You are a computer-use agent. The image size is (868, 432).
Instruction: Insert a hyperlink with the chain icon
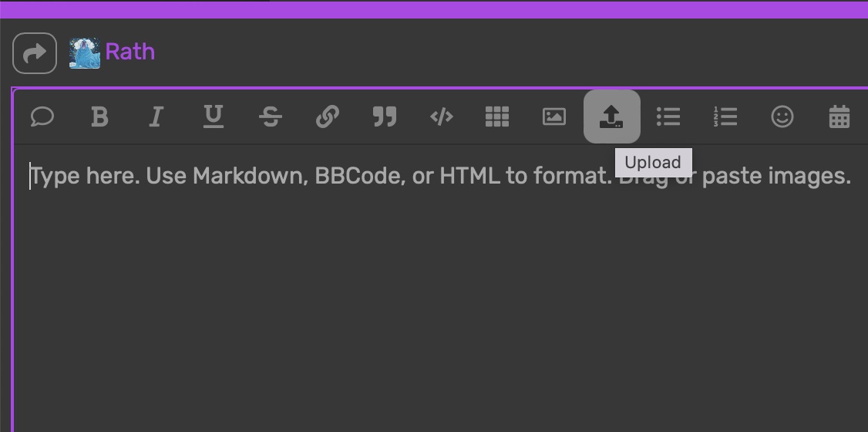(x=328, y=116)
